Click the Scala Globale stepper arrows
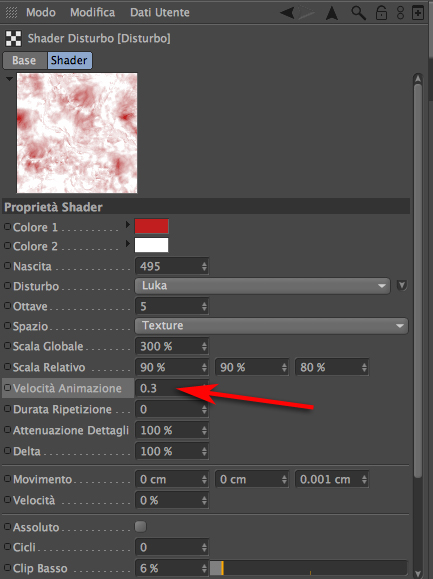This screenshot has height=579, width=433. (205, 346)
